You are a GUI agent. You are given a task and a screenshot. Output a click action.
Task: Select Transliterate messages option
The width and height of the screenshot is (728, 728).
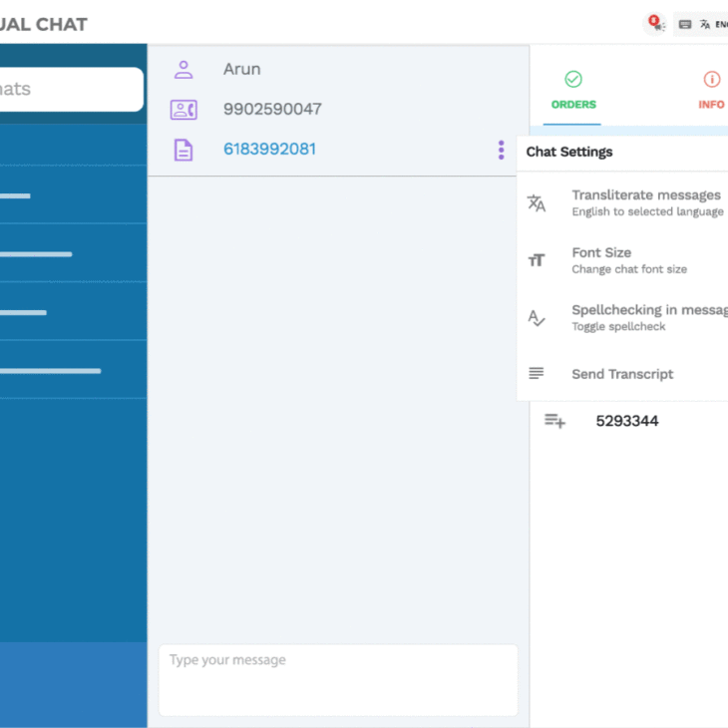click(622, 203)
